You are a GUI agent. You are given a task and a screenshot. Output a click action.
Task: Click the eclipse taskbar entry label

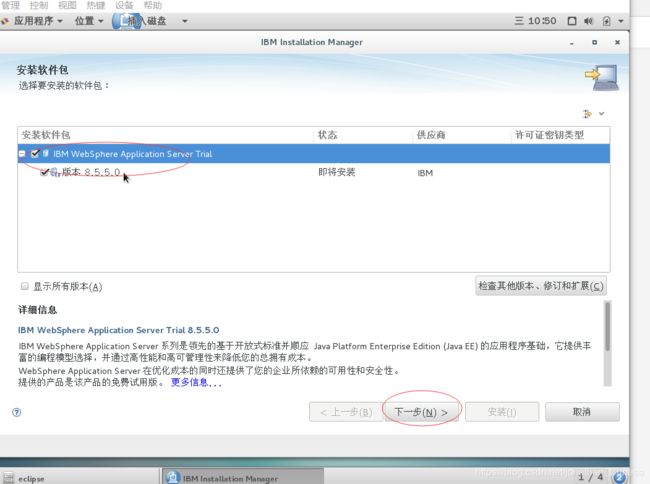click(31, 479)
